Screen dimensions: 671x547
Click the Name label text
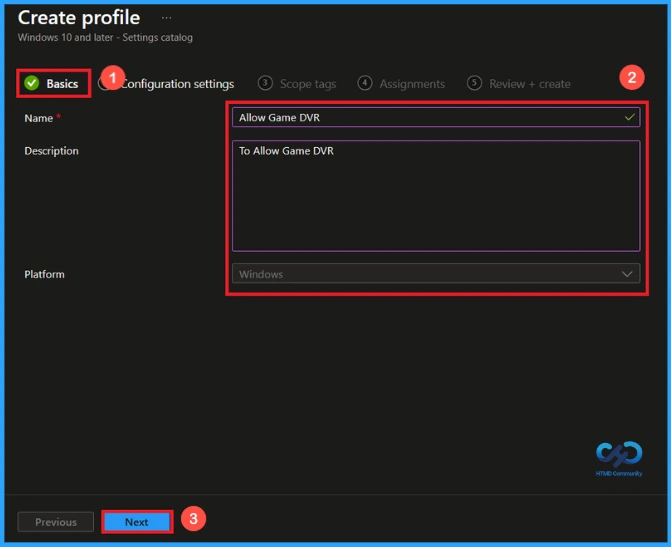39,118
